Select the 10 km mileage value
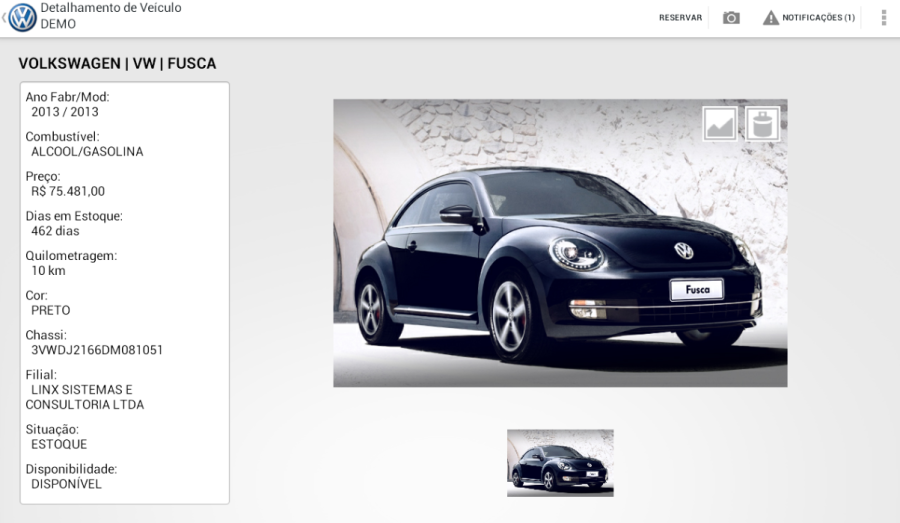900x523 pixels. (x=48, y=270)
